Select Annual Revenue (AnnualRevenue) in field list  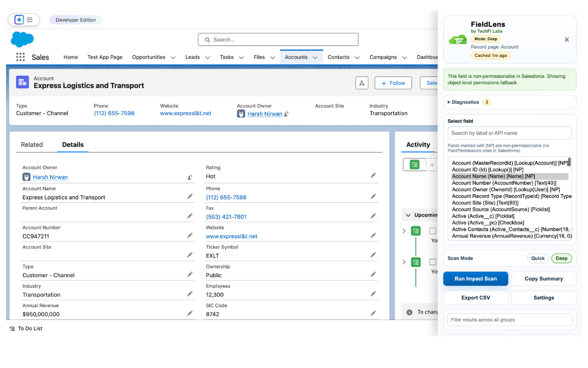[x=509, y=236]
